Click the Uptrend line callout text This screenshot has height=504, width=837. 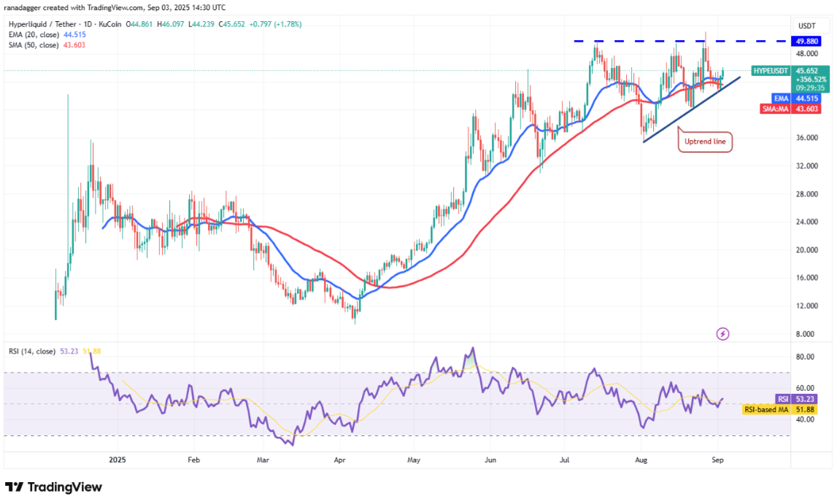[705, 141]
